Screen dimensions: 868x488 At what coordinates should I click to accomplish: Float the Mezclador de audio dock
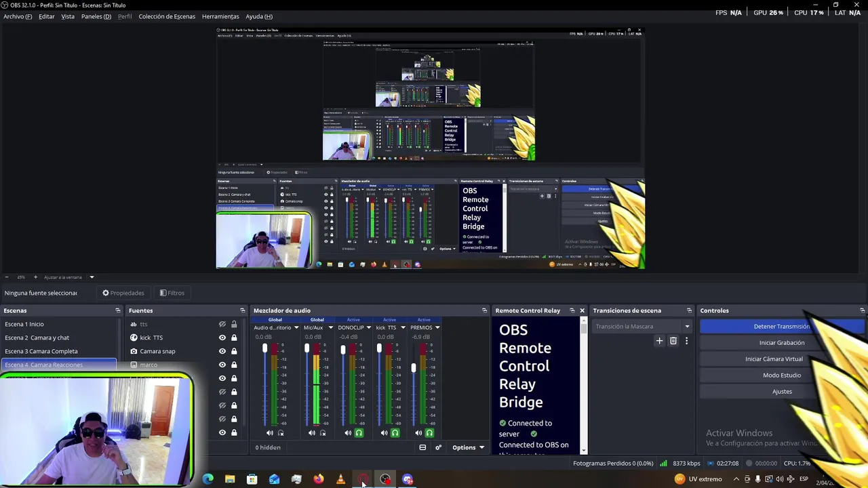[484, 310]
